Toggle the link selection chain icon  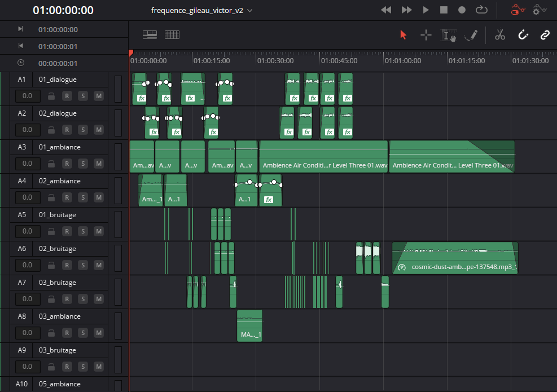coord(545,35)
